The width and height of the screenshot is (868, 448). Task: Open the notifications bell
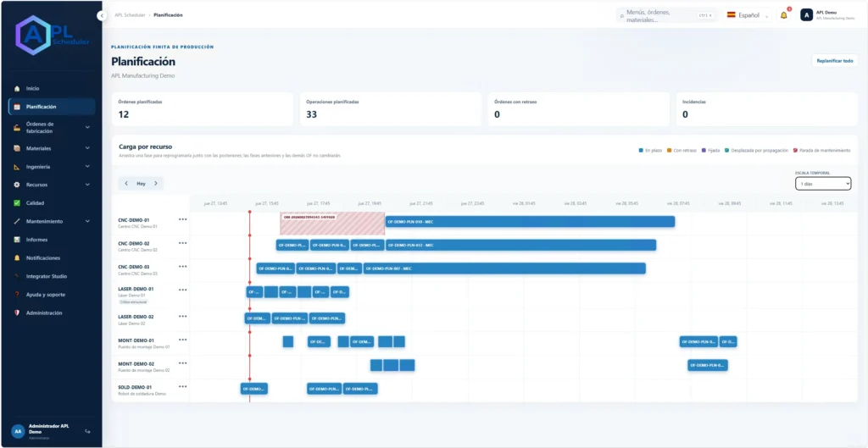point(784,15)
